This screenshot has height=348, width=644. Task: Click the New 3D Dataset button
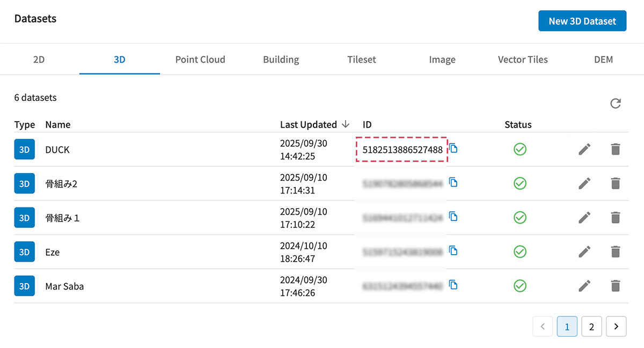pyautogui.click(x=582, y=21)
